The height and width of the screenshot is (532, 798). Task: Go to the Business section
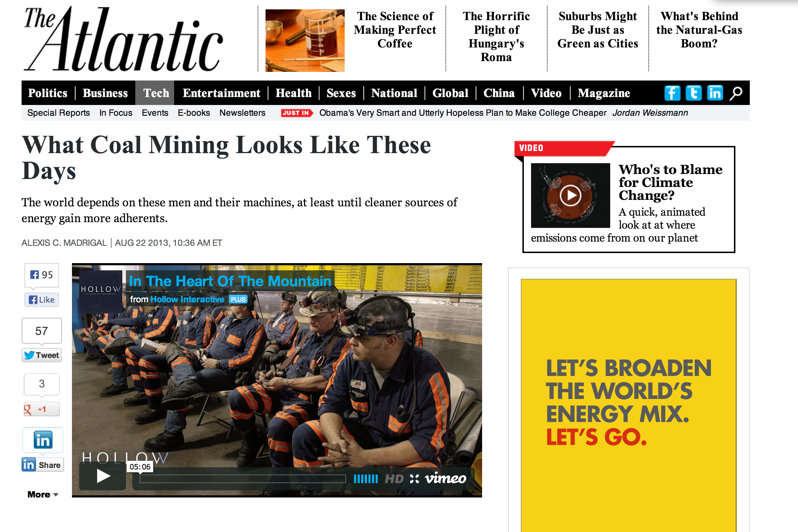click(105, 93)
